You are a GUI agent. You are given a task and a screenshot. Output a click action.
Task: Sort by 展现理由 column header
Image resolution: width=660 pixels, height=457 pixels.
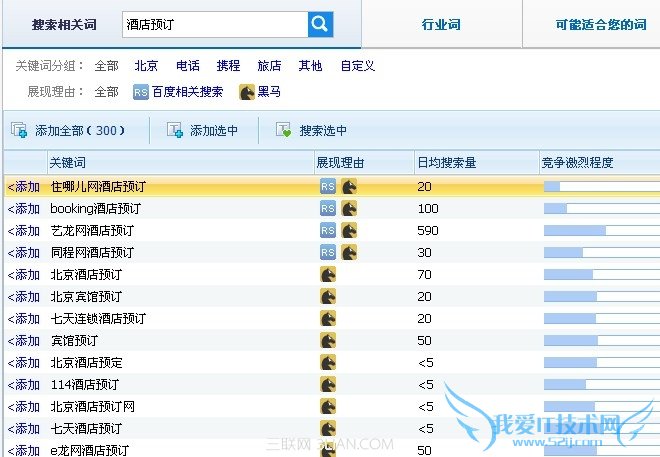[340, 162]
